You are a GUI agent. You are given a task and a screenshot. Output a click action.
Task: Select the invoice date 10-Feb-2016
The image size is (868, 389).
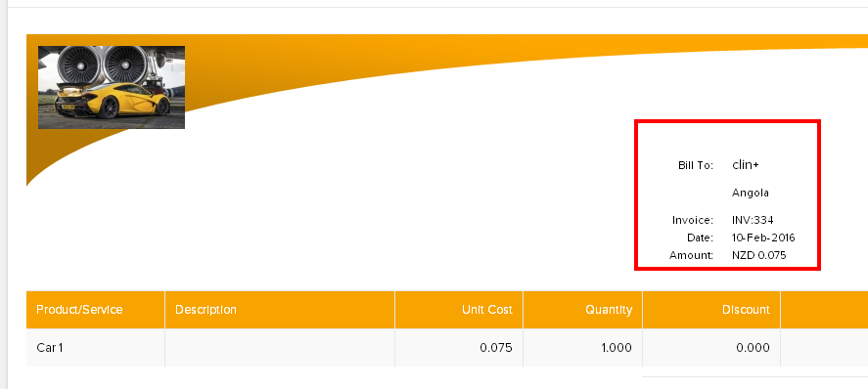click(x=763, y=238)
